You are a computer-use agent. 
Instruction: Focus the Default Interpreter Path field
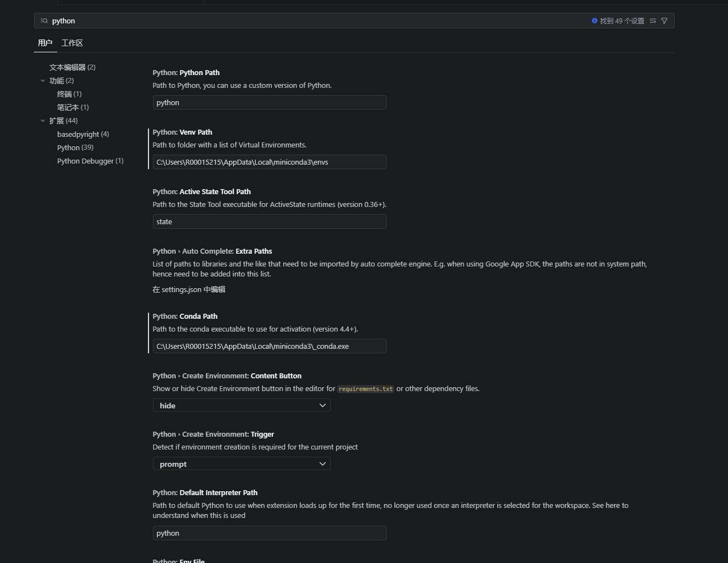[269, 533]
